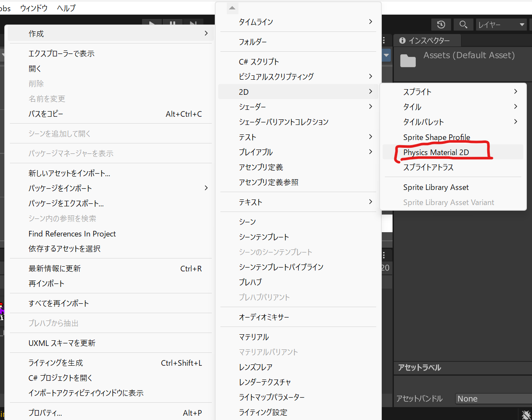532x420 pixels.
Task: Open three-dot options menu beside Inspector tab
Action: [x=384, y=40]
